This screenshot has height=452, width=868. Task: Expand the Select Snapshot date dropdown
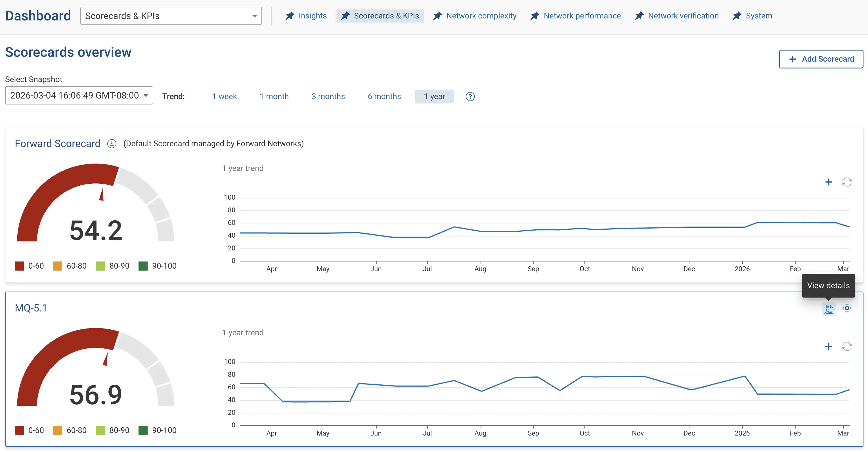pos(79,95)
